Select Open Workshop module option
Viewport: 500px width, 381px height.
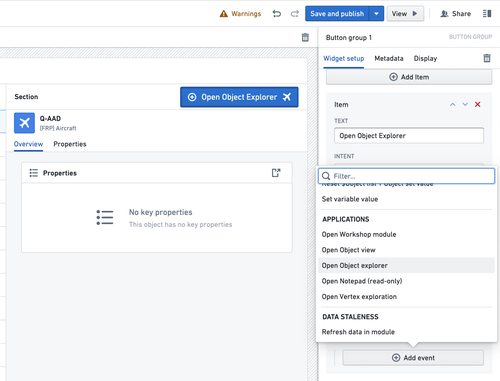click(406, 234)
